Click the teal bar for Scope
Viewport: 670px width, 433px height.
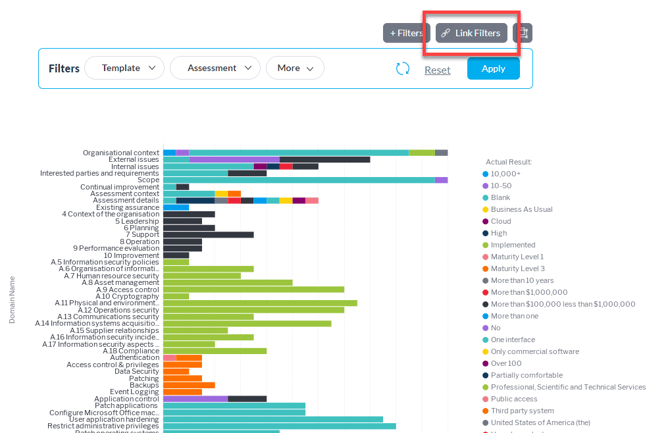coord(298,180)
